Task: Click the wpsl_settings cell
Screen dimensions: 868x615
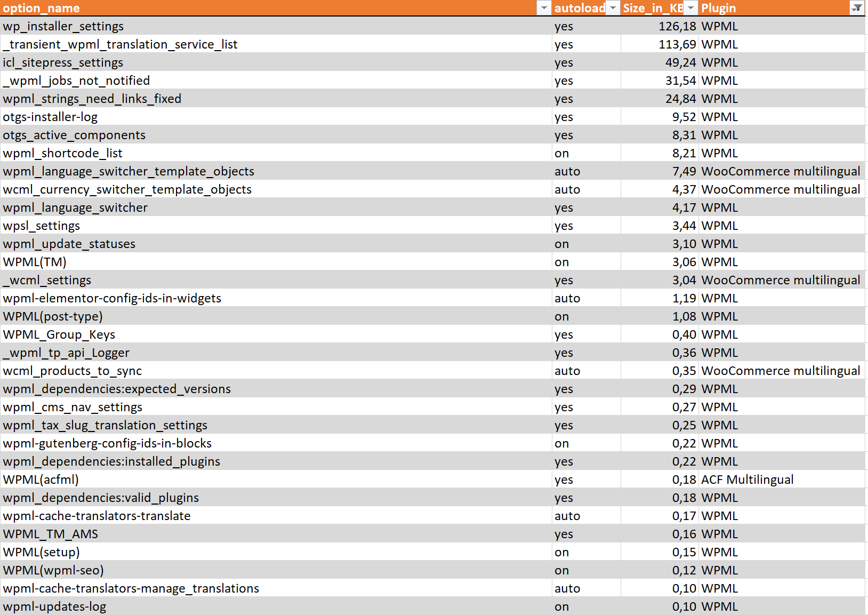Action: (276, 226)
